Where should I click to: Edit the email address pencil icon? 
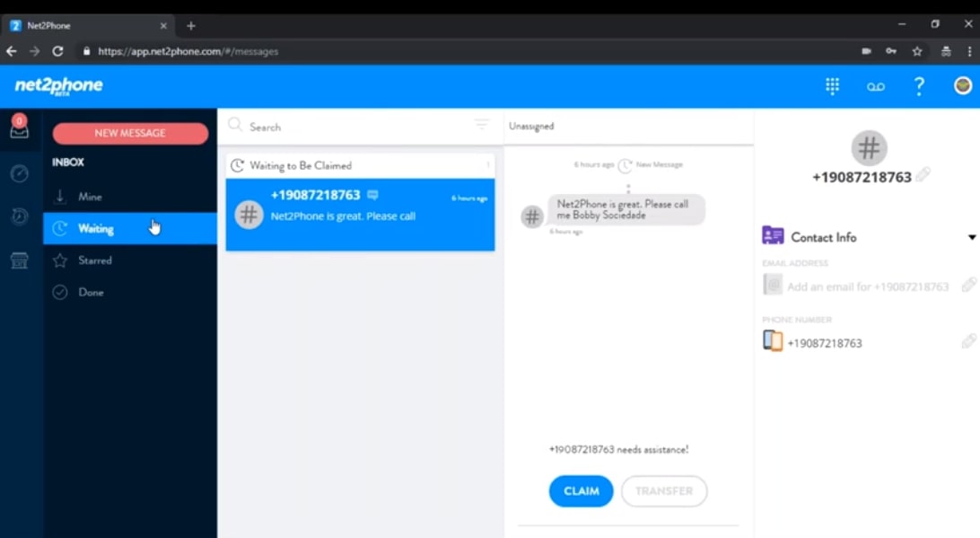coord(968,285)
